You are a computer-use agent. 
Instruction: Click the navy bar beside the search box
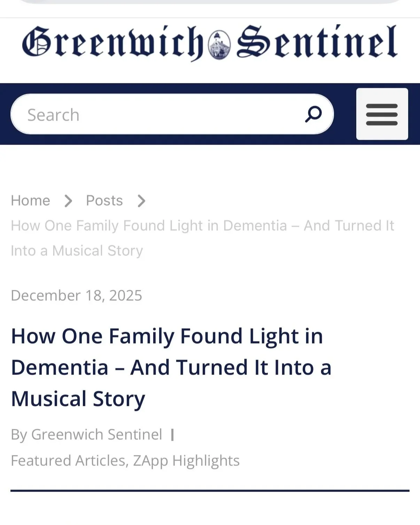pos(345,114)
